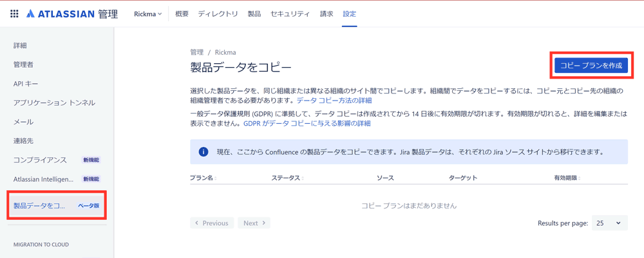Open コンプライアンス sidebar item

pyautogui.click(x=40, y=160)
